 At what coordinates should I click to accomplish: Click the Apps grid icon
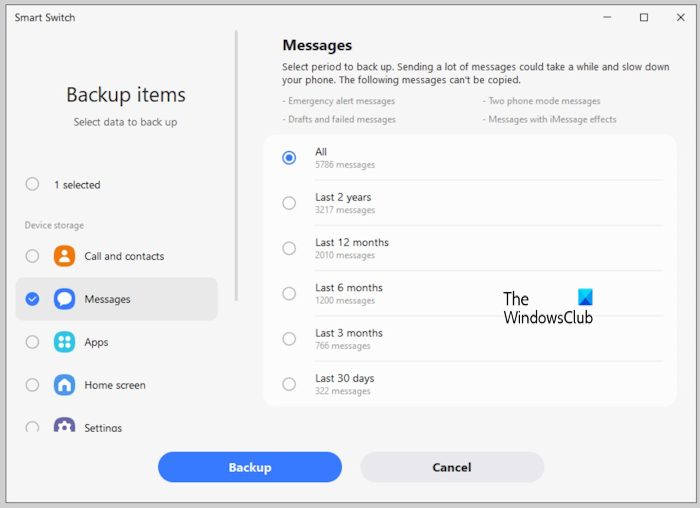tap(64, 342)
